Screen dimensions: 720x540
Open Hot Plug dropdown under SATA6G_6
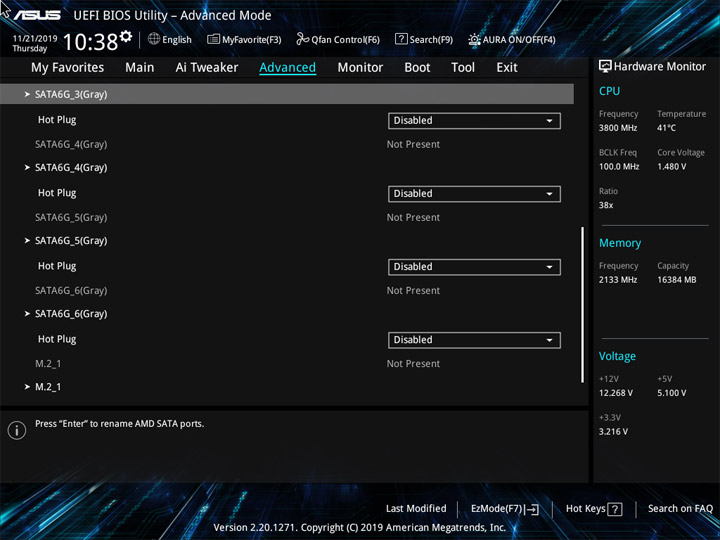click(474, 340)
